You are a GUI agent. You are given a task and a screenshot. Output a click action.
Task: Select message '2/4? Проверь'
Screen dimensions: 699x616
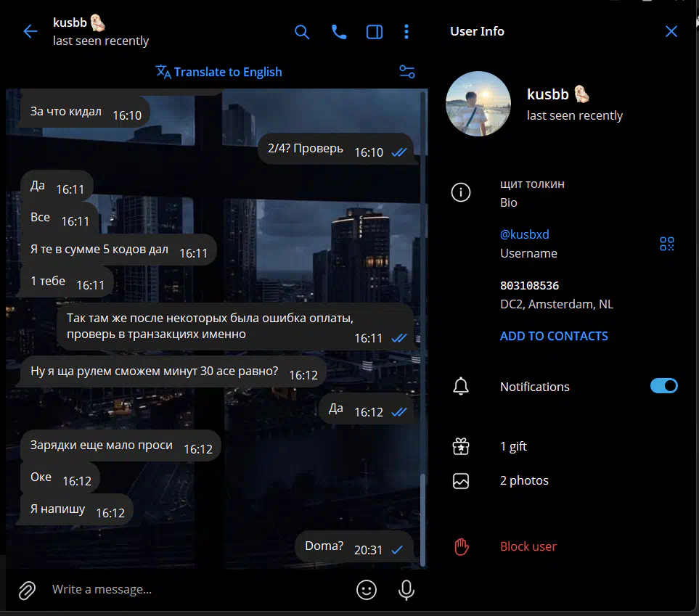coord(336,149)
